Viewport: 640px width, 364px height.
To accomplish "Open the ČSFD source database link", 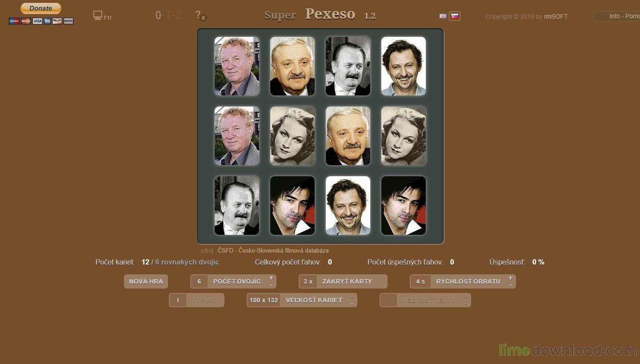I will click(x=273, y=250).
